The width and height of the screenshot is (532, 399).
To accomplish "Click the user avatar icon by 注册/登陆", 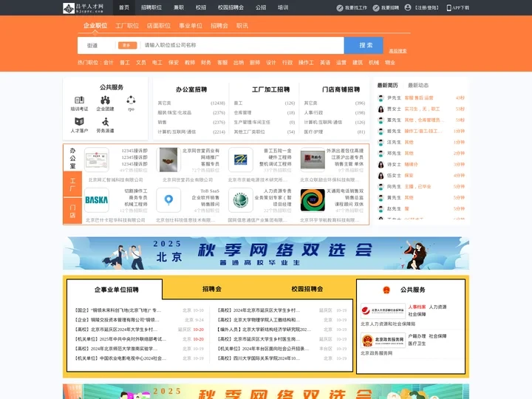I will 408,7.
